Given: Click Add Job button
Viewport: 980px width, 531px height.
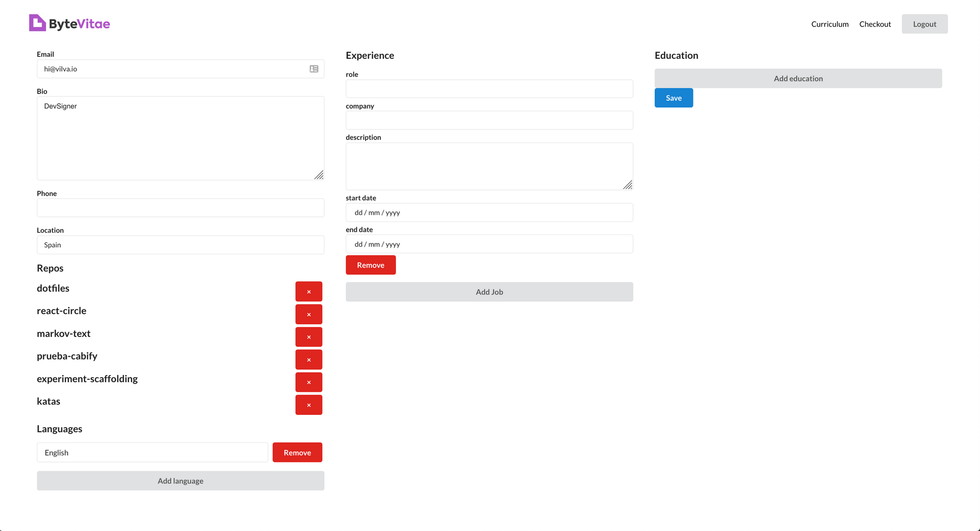Looking at the screenshot, I should tap(489, 292).
